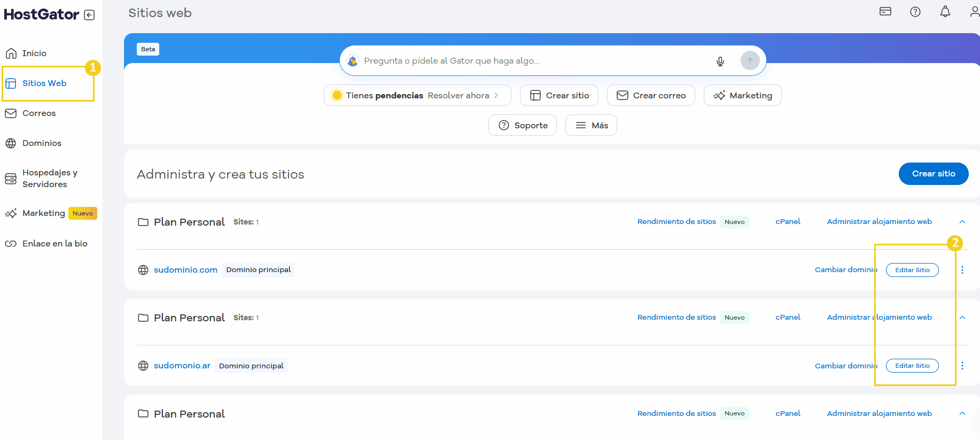Collapse the third Plan Personal section
The height and width of the screenshot is (440, 980).
coord(962,413)
